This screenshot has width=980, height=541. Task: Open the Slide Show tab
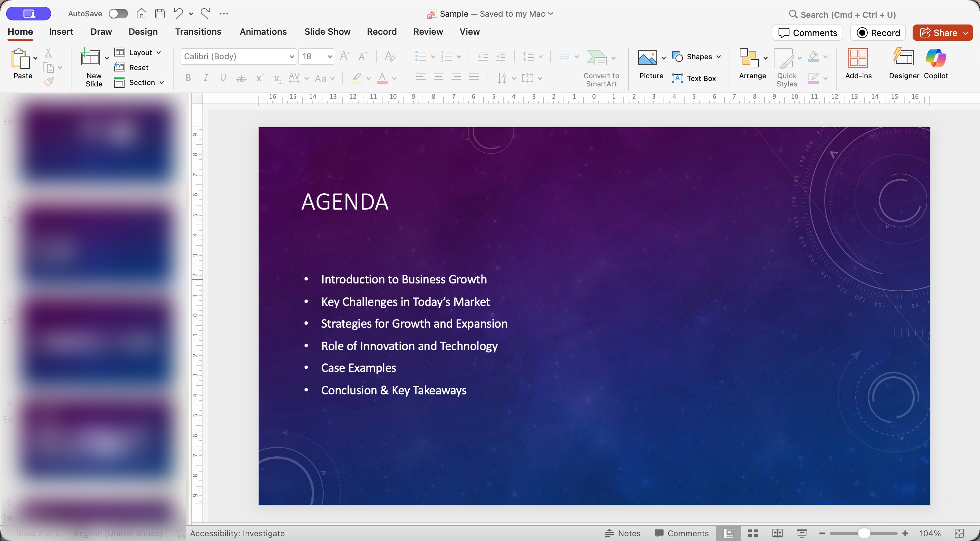point(327,32)
